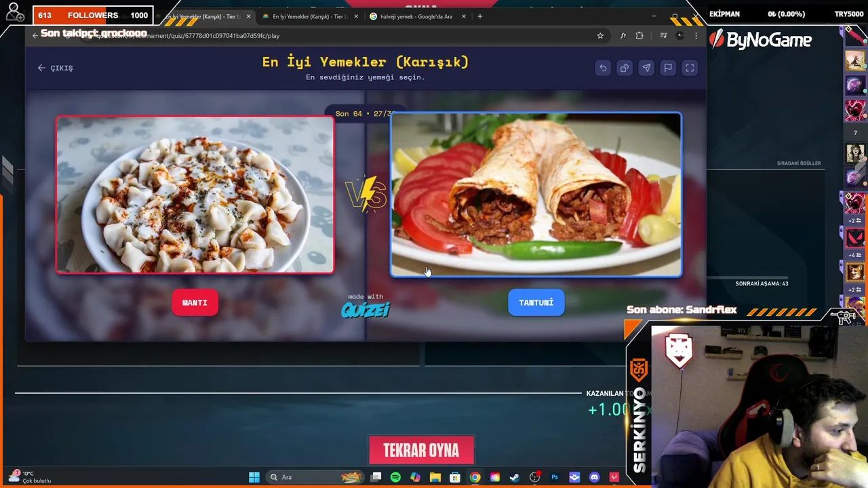The width and height of the screenshot is (868, 488).
Task: Click the taskbar Ara search box
Action: pos(315,477)
